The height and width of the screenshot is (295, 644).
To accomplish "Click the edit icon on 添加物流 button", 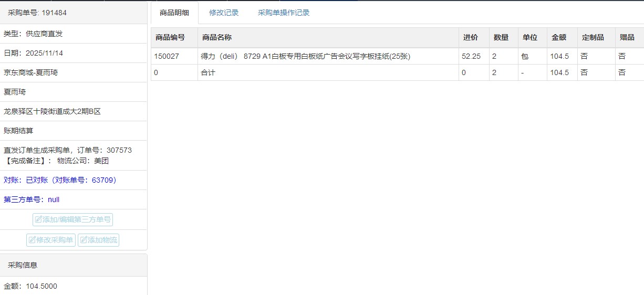I will pyautogui.click(x=84, y=240).
